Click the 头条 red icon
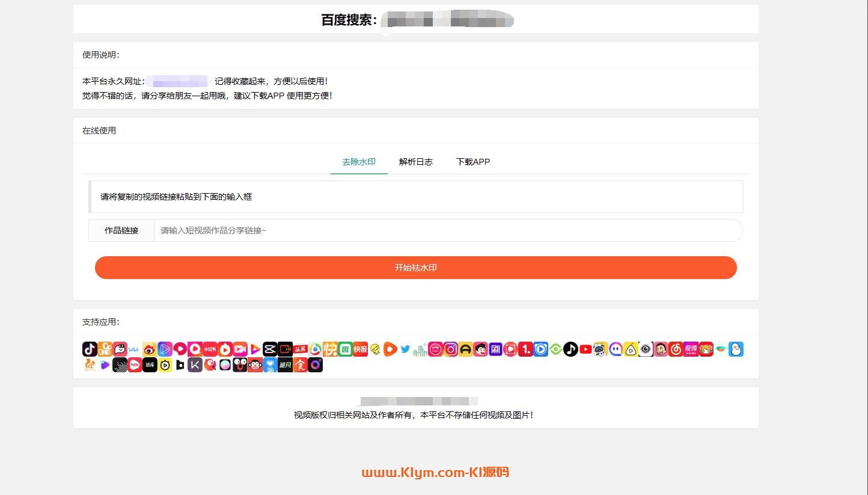This screenshot has width=868, height=495. [x=300, y=349]
